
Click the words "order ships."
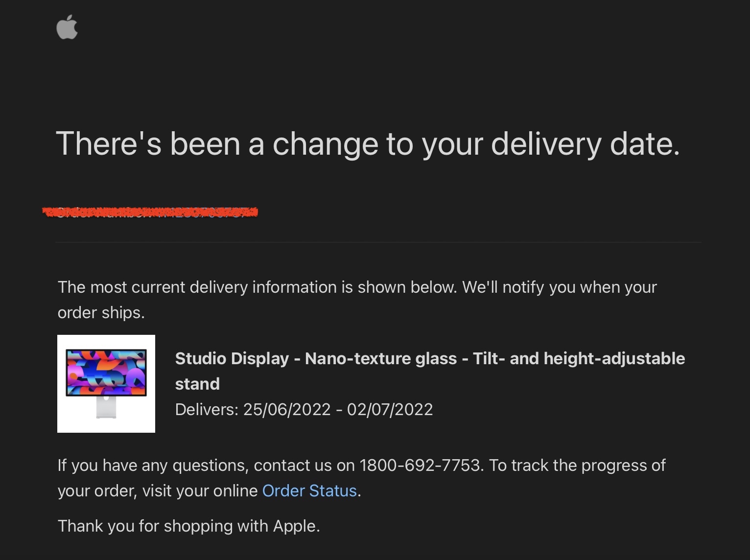pyautogui.click(x=101, y=312)
